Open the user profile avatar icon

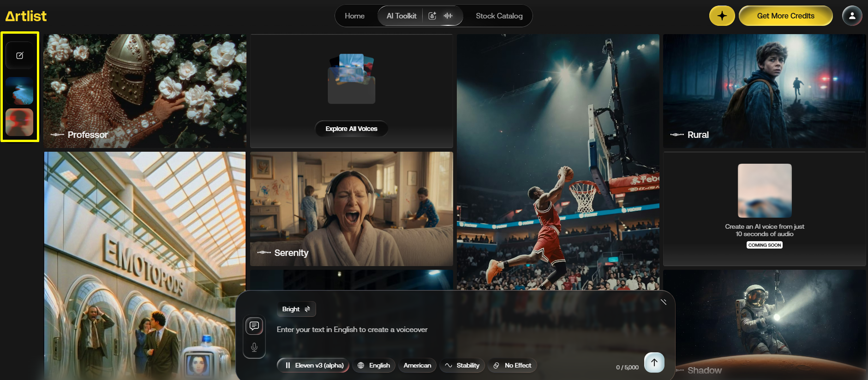(x=852, y=16)
